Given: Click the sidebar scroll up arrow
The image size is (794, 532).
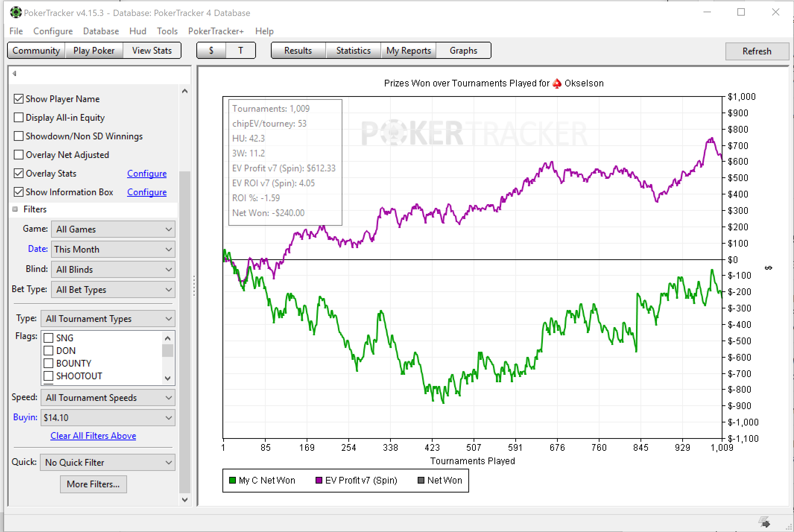Looking at the screenshot, I should (185, 91).
